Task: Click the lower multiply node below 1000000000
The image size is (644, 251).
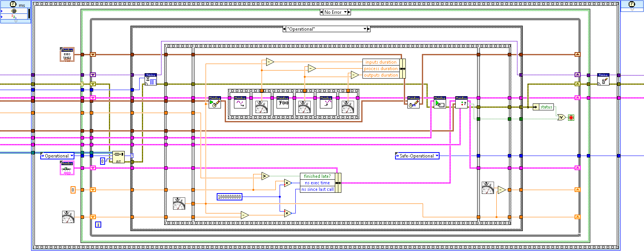Action: 288,213
